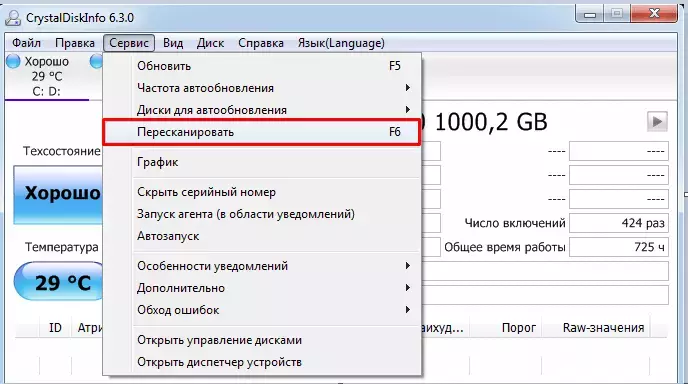Image resolution: width=688 pixels, height=384 pixels.
Task: Toggle Запуск агента (в области уведомлений)
Action: tap(262, 214)
